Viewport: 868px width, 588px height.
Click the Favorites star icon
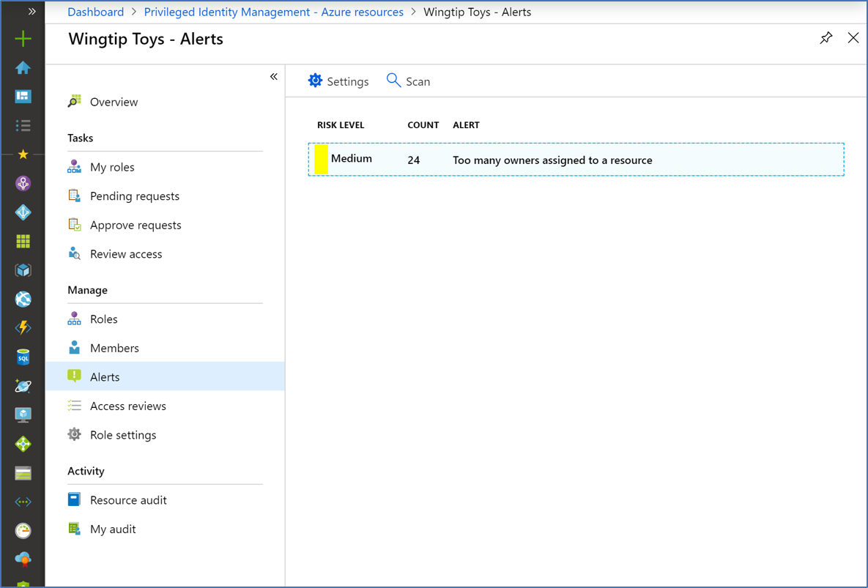(23, 155)
